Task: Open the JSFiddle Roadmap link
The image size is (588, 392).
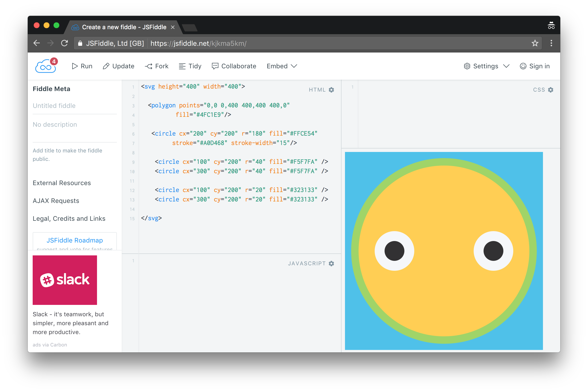Action: [x=74, y=240]
